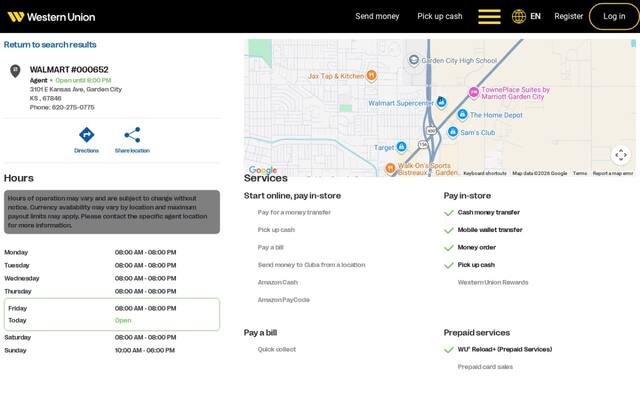Click the Mobile wallet transfer checkmark
640x400 pixels.
coord(449,230)
